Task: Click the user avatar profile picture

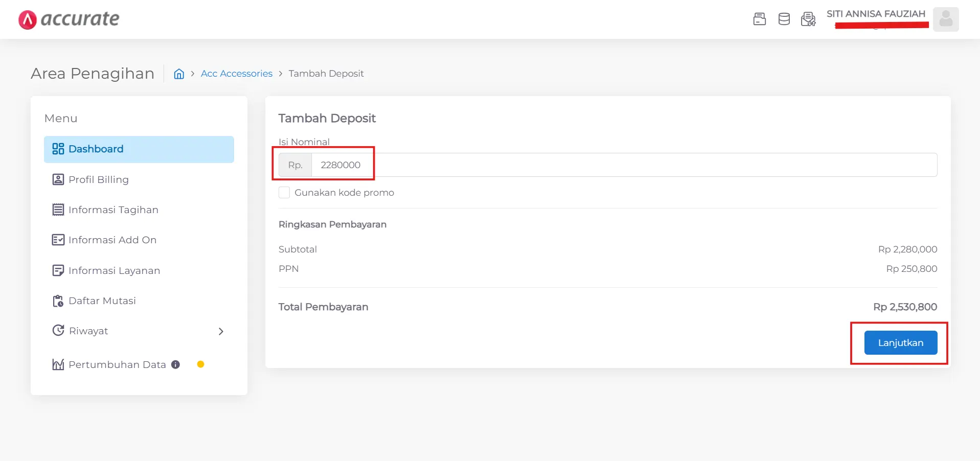Action: 945,19
